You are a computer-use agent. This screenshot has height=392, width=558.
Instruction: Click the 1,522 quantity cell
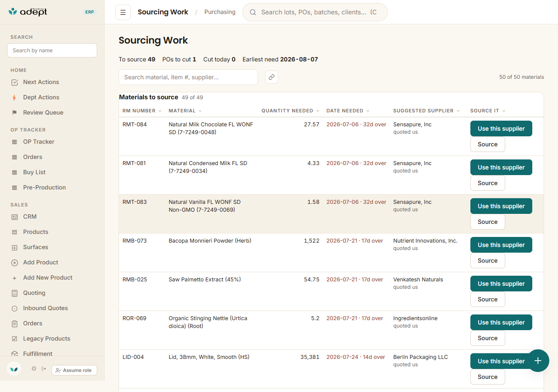point(312,240)
